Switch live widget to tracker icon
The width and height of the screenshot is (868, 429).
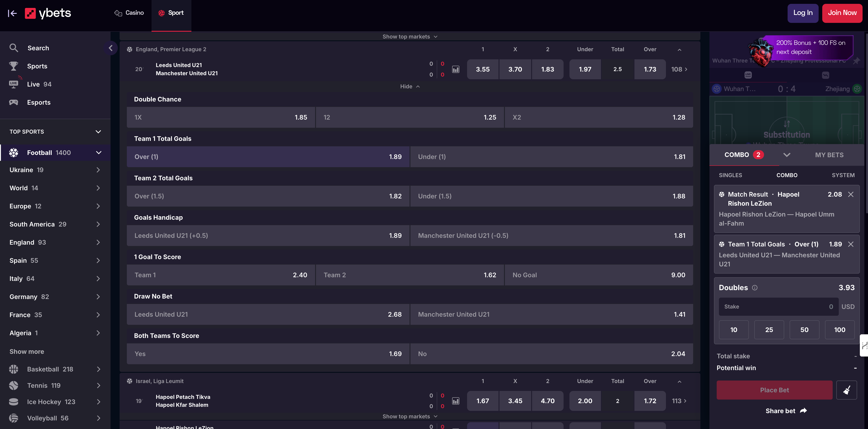(826, 75)
